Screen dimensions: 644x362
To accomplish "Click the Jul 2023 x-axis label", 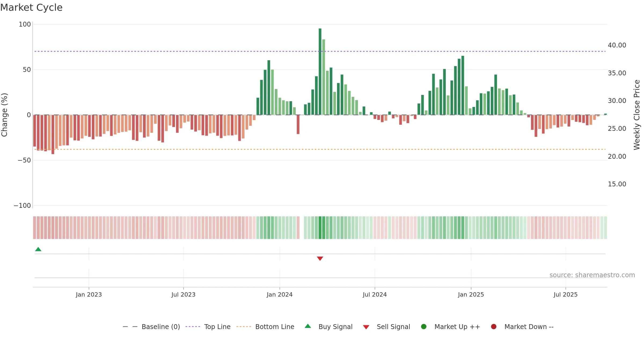I will click(x=184, y=294).
